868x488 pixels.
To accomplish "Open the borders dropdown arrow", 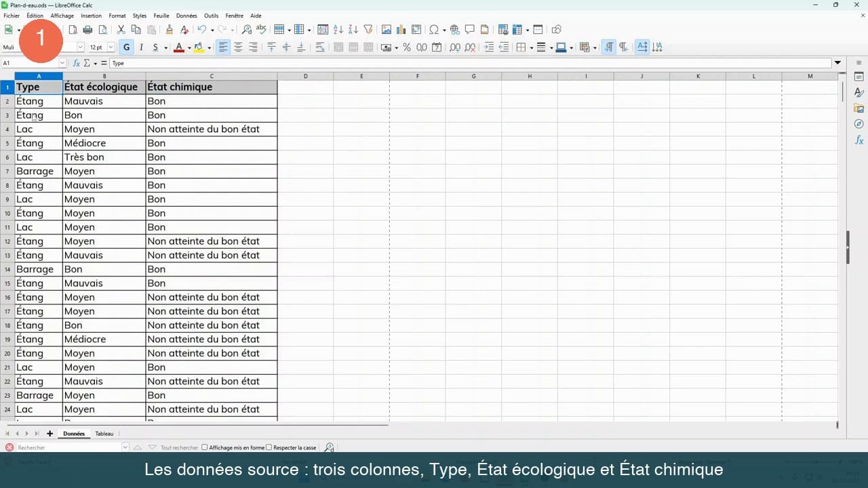I will coord(530,48).
